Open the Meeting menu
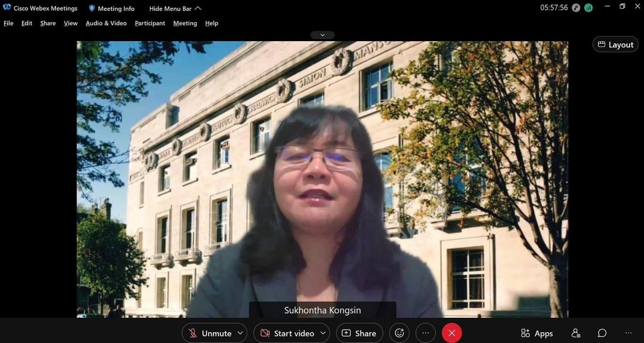Screen dimensions: 644x343 point(185,23)
